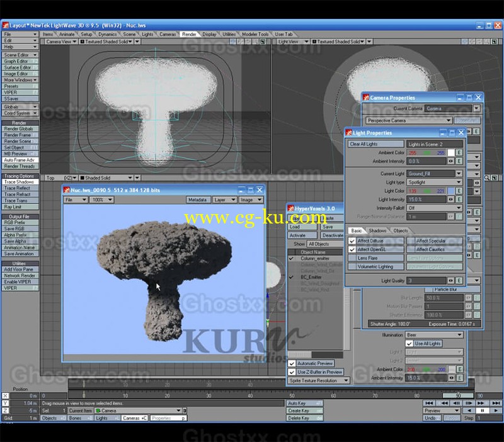504x442 pixels.
Task: Click the white Ambient Color swatch
Action: tap(451, 152)
